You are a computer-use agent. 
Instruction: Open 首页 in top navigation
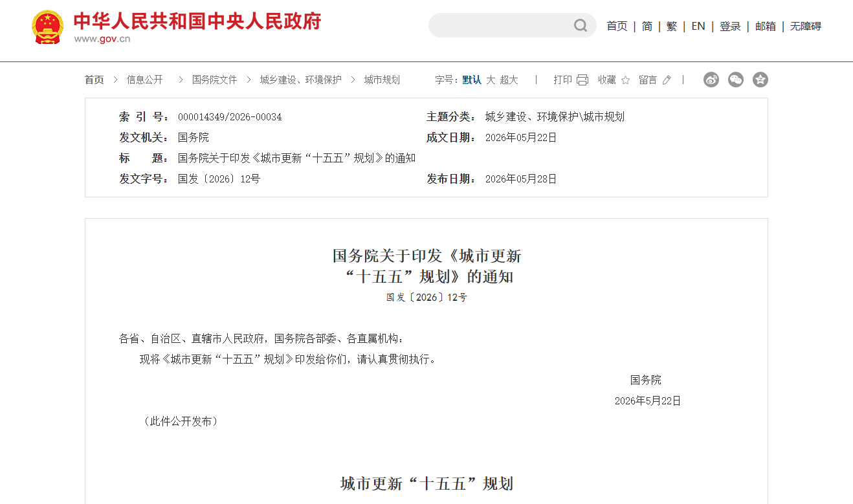coord(617,26)
